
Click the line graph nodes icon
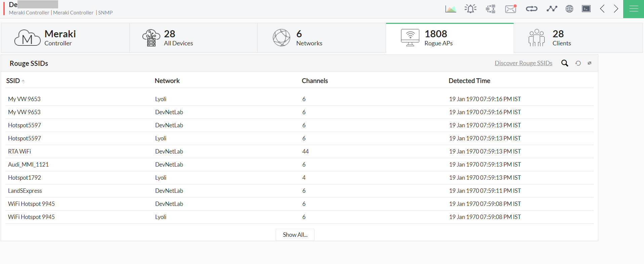tap(552, 9)
